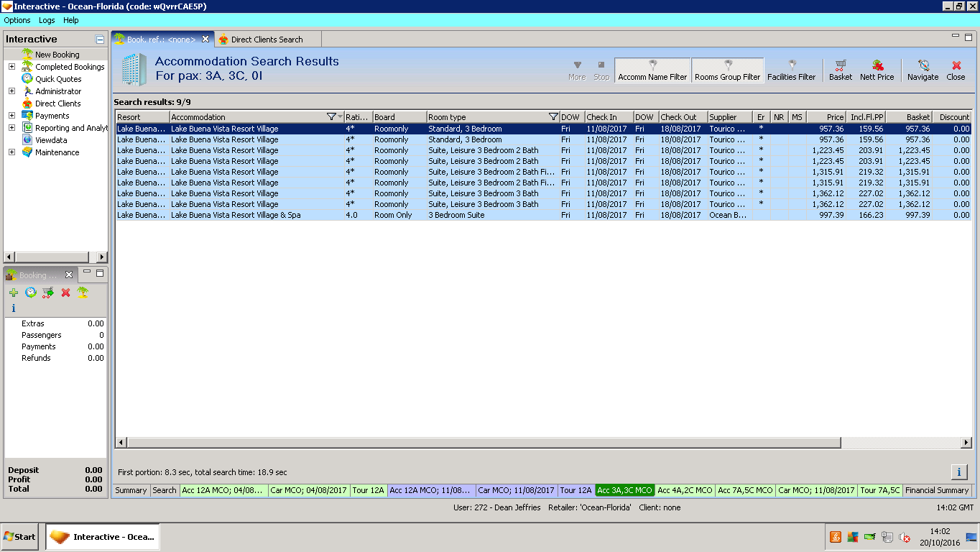Open the Options menu
This screenshot has height=552, width=980.
17,20
